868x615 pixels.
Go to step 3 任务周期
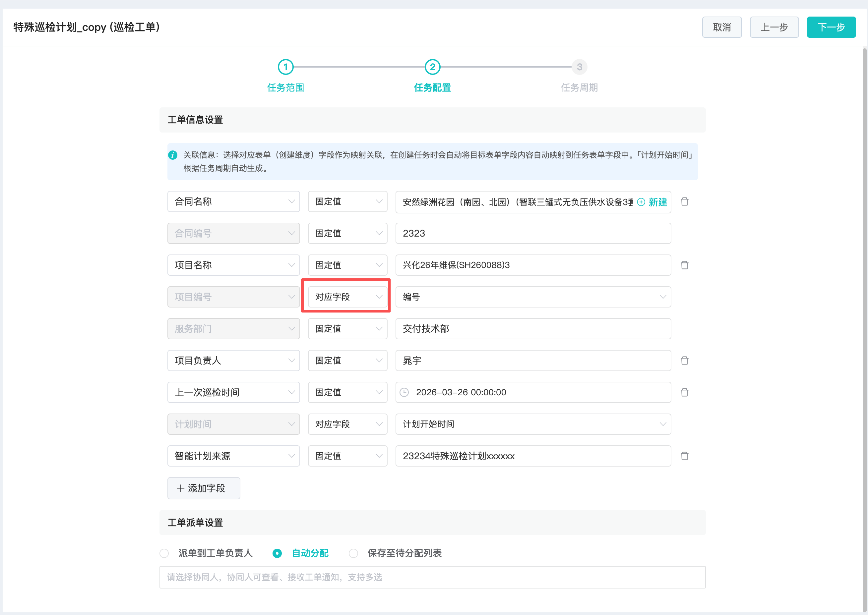pos(579,67)
